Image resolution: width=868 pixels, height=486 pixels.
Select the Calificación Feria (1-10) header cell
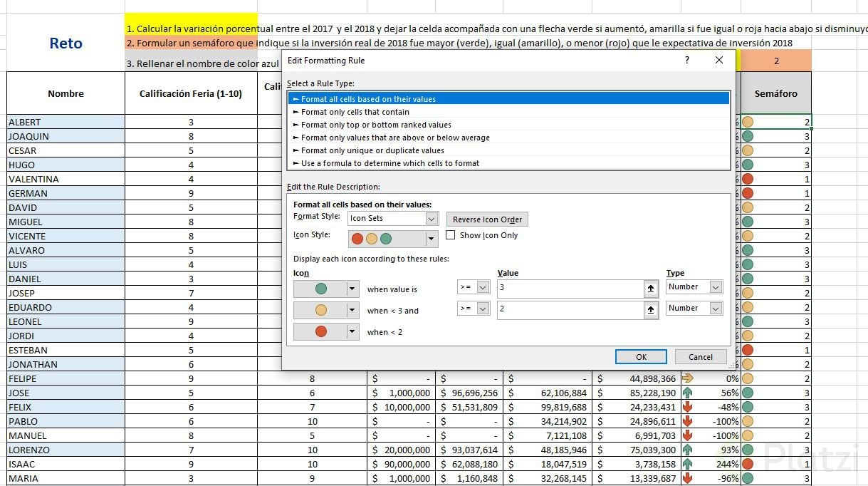click(191, 93)
